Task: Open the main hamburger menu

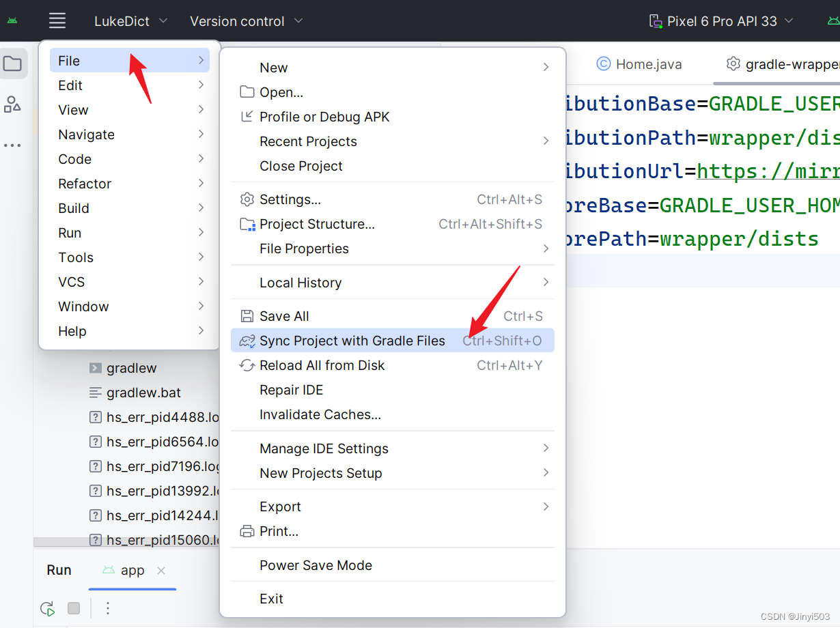Action: 57,20
